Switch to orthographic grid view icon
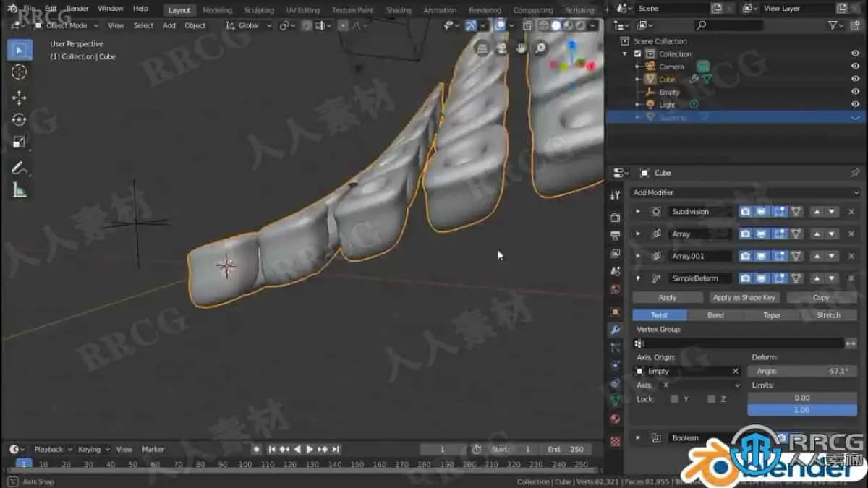 tap(482, 48)
